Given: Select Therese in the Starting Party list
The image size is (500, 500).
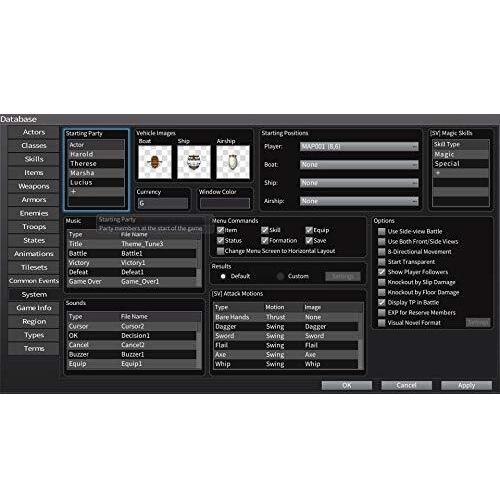Looking at the screenshot, I should (96, 164).
